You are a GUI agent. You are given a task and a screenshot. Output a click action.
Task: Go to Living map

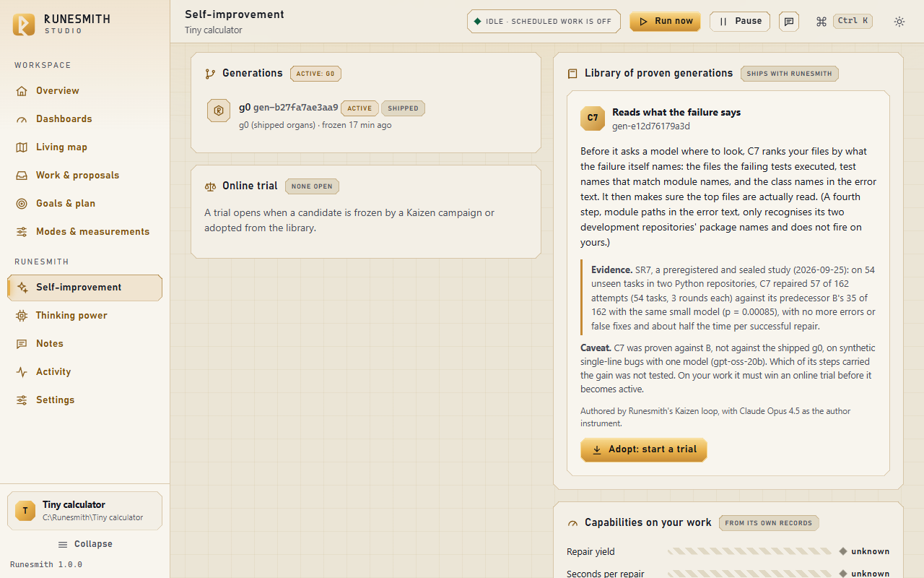click(x=84, y=147)
